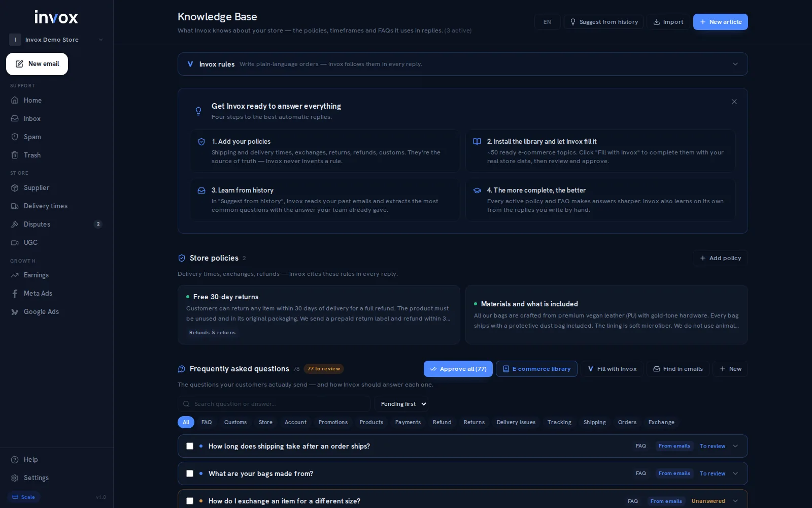Viewport: 812px width, 508px height.
Task: Select the Customs filter tab
Action: (235, 422)
